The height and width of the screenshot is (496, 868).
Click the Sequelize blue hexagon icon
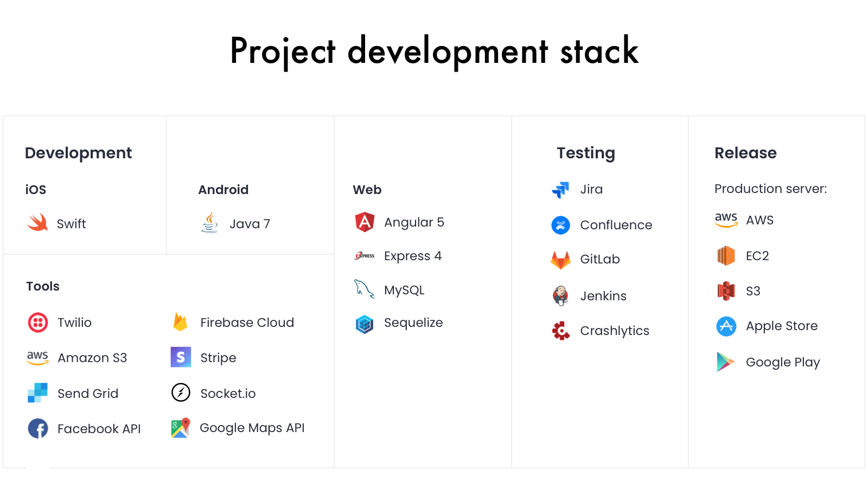point(365,324)
